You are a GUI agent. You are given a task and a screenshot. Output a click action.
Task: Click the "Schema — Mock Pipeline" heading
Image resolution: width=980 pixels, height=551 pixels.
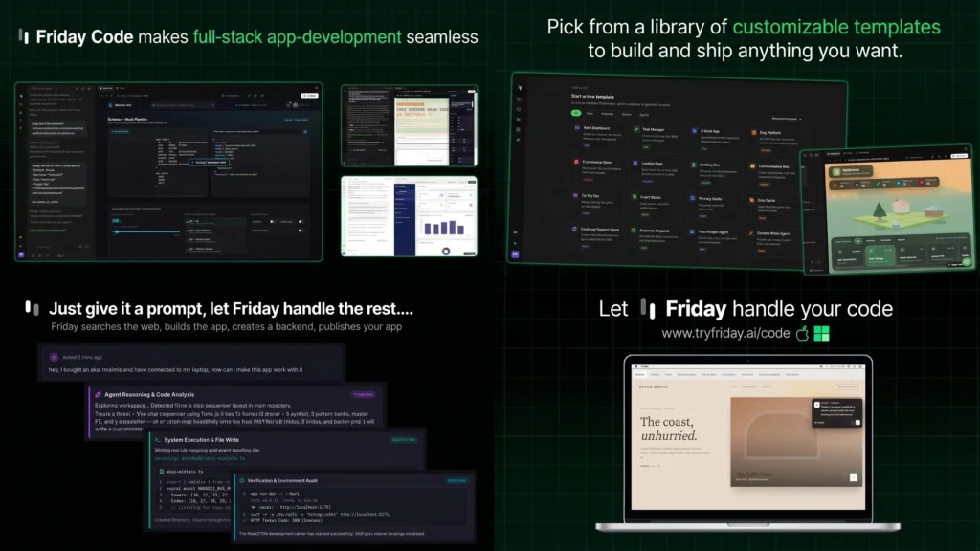pyautogui.click(x=127, y=119)
